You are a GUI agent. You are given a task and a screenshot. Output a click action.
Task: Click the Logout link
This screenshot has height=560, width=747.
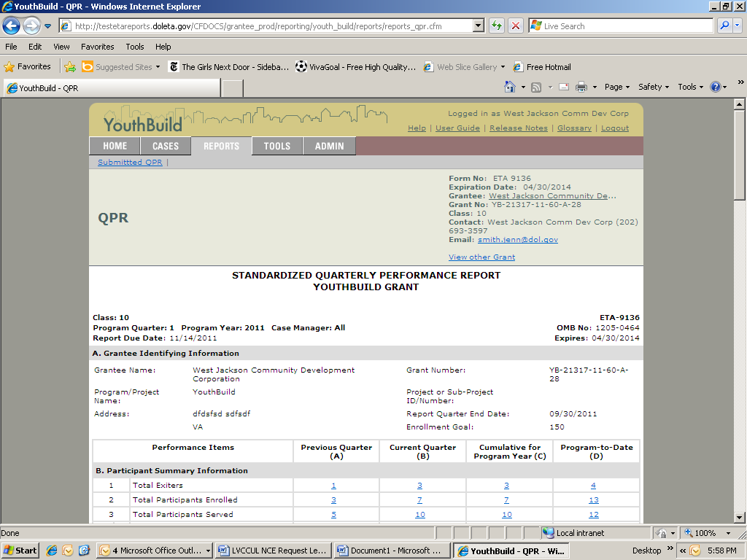(x=615, y=128)
